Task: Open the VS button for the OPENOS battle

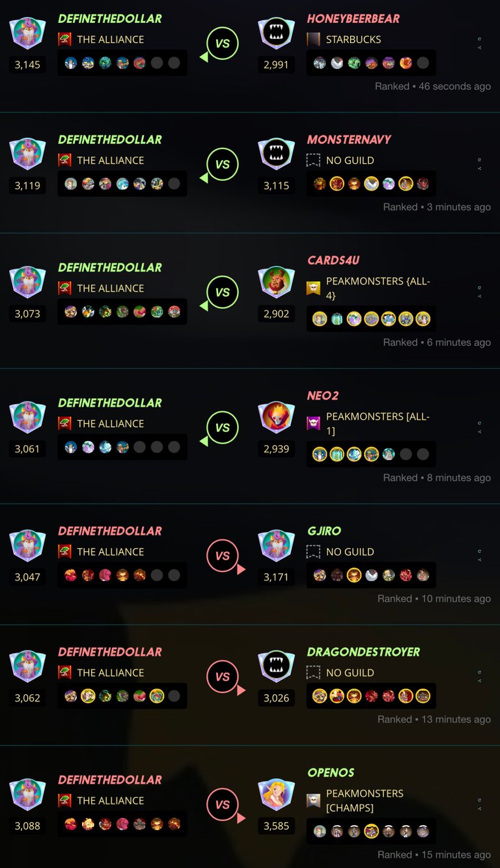Action: [x=223, y=805]
